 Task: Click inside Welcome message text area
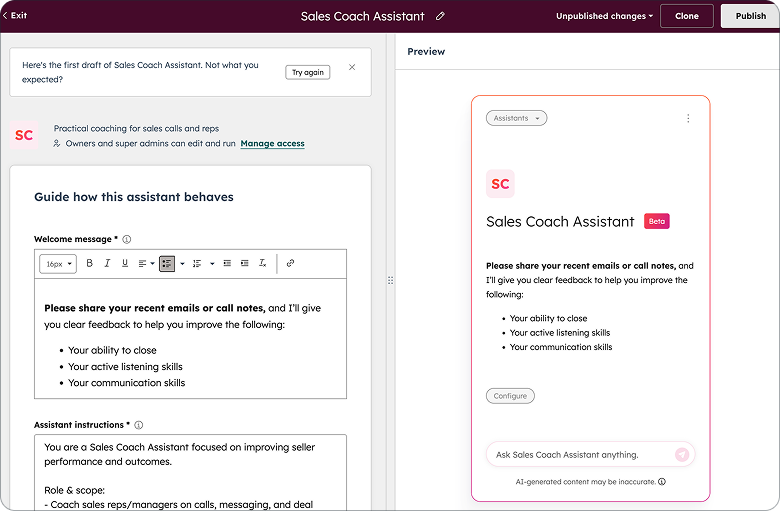pos(191,338)
